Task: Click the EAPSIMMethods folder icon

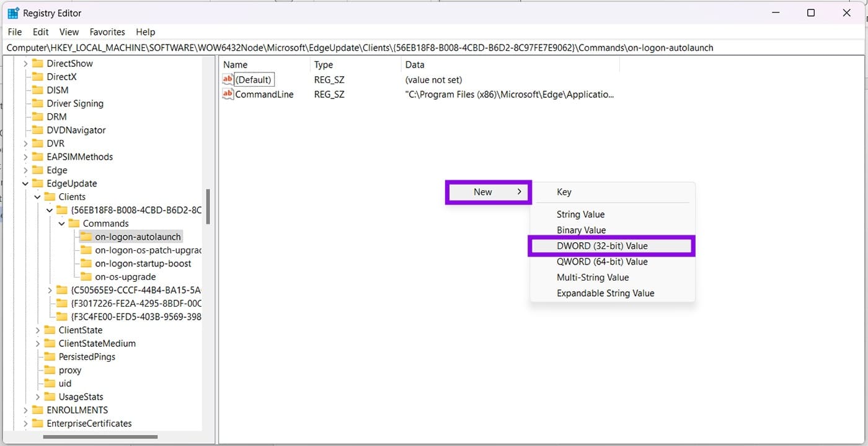Action: click(x=37, y=157)
